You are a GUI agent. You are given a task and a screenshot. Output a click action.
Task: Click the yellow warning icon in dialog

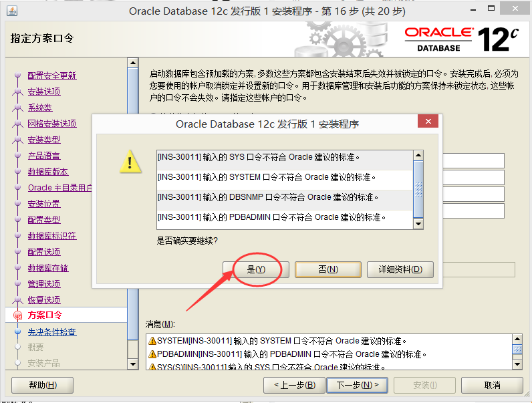point(130,162)
